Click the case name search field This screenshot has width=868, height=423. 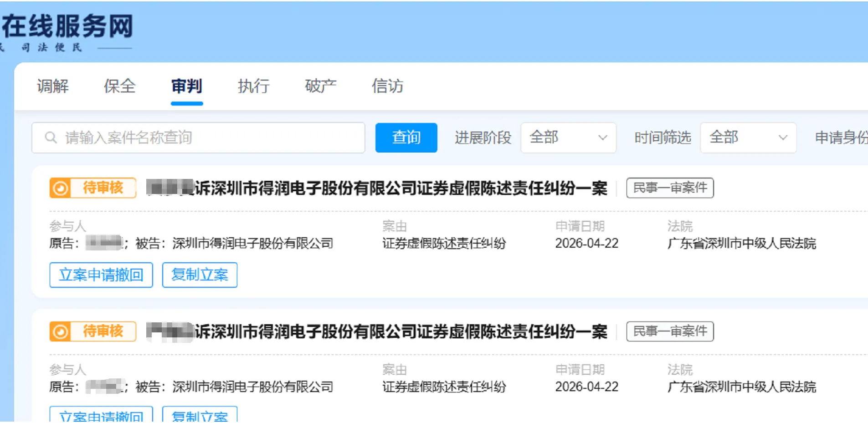point(198,138)
